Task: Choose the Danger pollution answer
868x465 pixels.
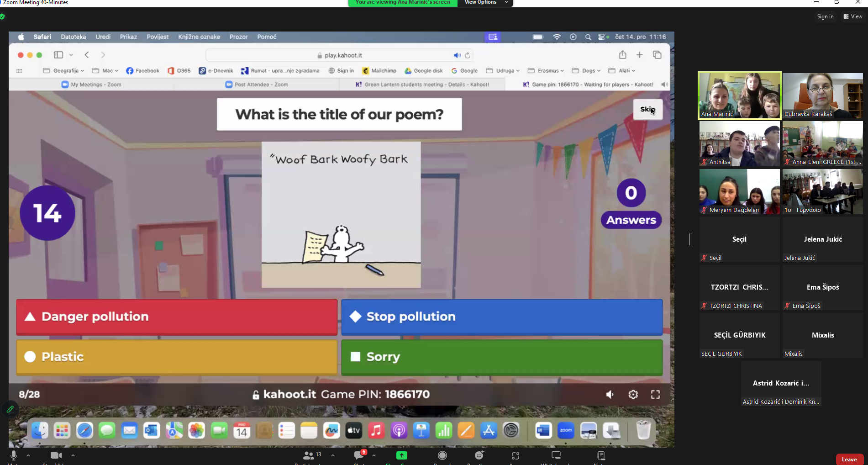Action: tap(177, 317)
